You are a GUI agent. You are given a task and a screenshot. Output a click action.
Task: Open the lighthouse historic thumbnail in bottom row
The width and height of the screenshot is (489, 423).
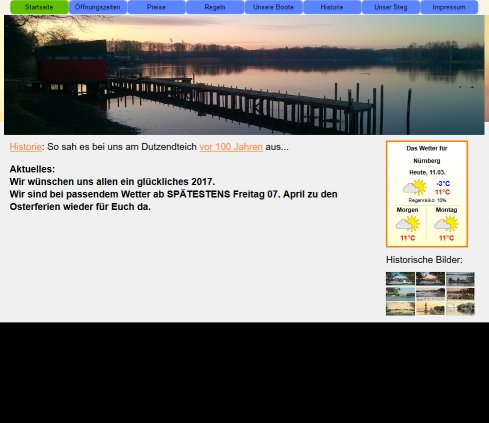point(430,309)
